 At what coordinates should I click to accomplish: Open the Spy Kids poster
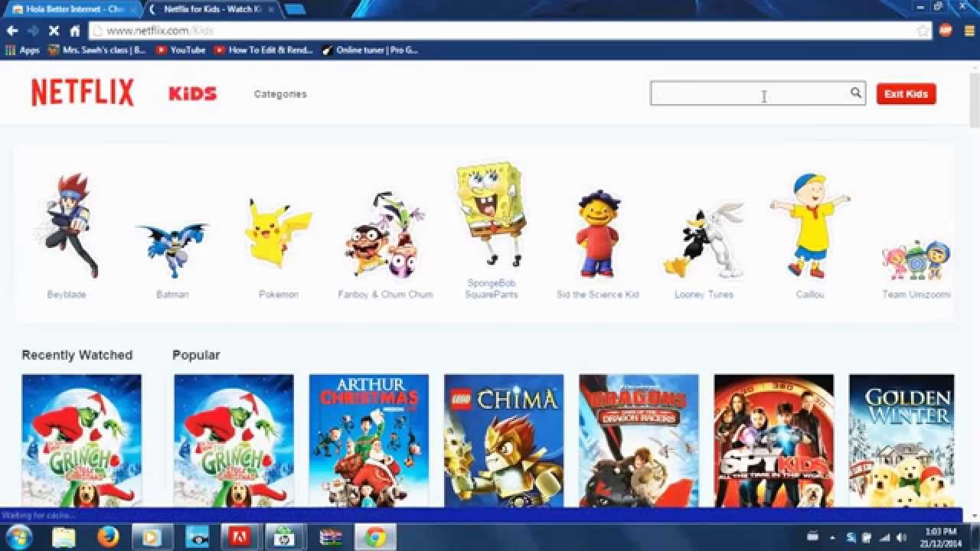[x=773, y=440]
